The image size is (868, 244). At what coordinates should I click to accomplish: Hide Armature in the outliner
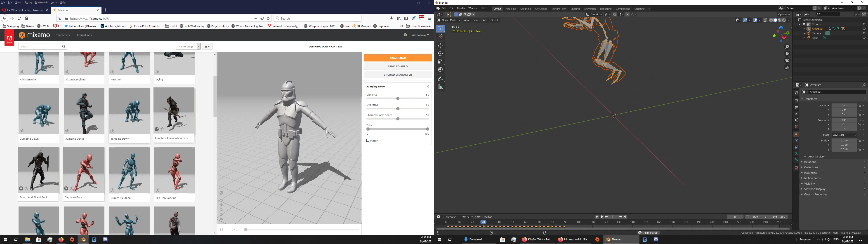tap(864, 29)
